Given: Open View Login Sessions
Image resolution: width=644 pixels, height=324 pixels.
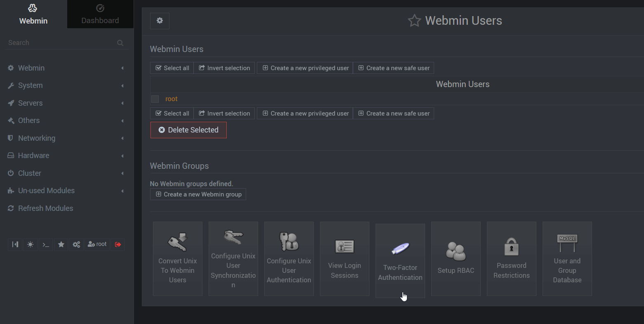Looking at the screenshot, I should [x=345, y=259].
